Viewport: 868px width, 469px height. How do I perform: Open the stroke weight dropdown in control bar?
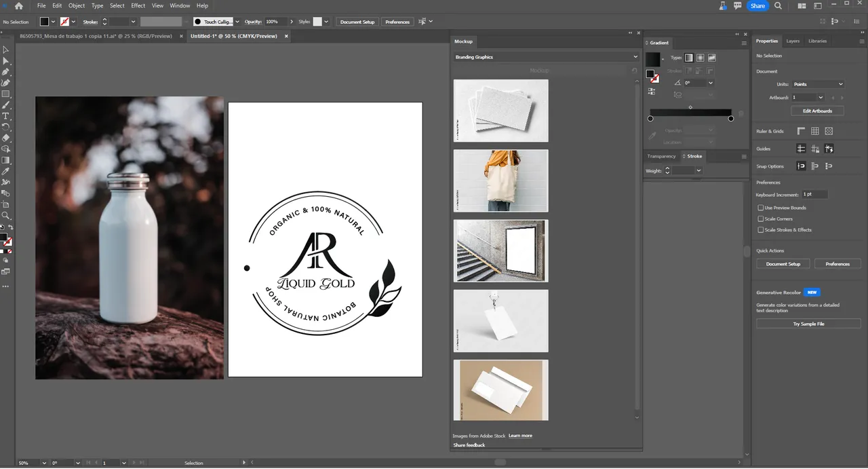click(x=133, y=22)
